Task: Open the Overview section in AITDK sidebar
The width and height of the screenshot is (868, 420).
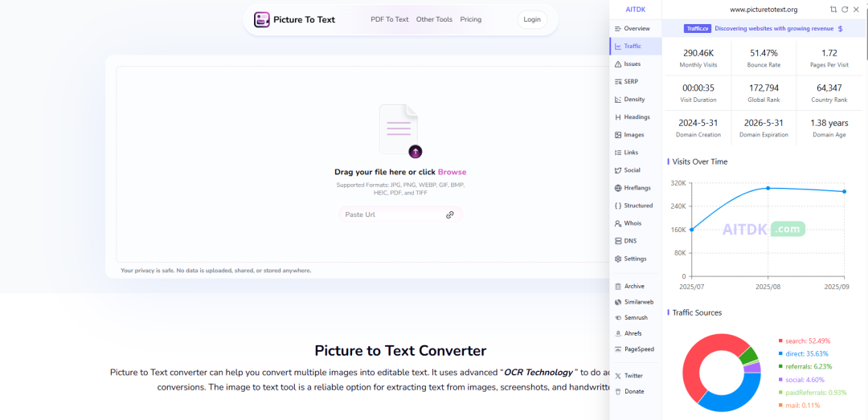Action: click(635, 28)
